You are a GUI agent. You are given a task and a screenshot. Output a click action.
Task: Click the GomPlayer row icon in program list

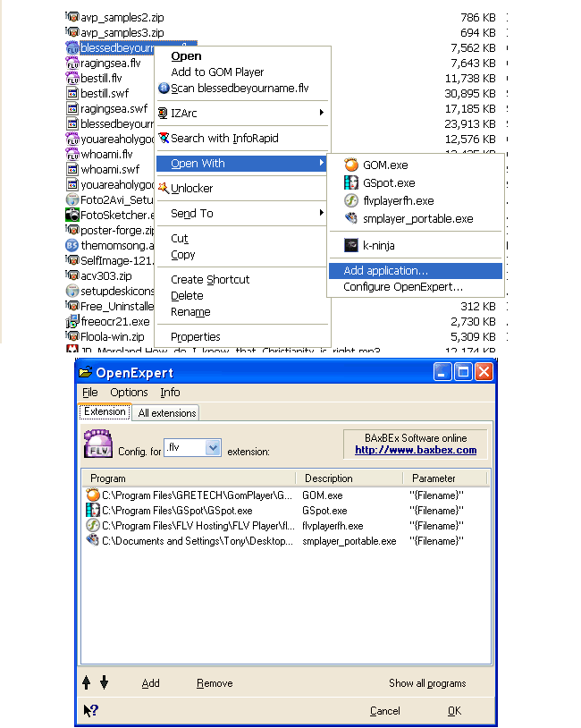click(93, 495)
